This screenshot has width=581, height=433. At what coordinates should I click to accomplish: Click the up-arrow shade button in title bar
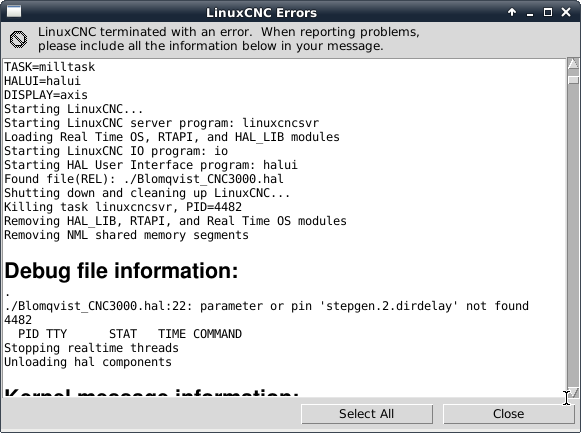[x=512, y=12]
